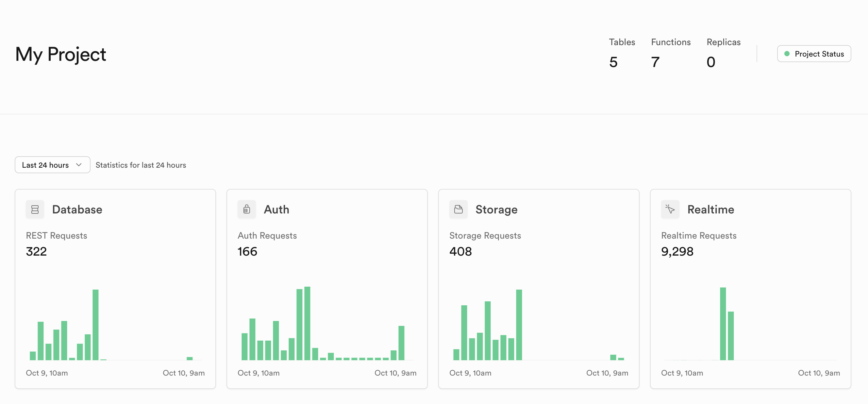
Task: Click the tallest bar in Realtime Requests chart
Action: tap(723, 324)
